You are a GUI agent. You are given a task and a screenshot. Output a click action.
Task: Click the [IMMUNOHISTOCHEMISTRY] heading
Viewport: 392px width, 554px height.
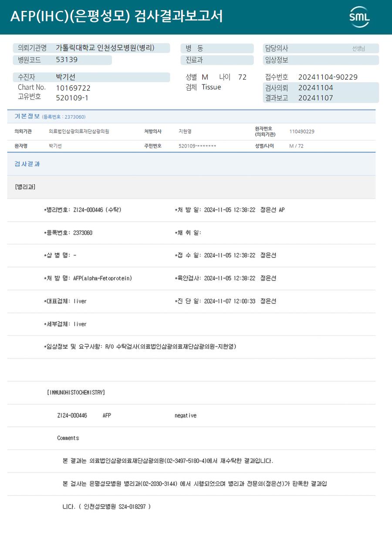click(x=76, y=392)
